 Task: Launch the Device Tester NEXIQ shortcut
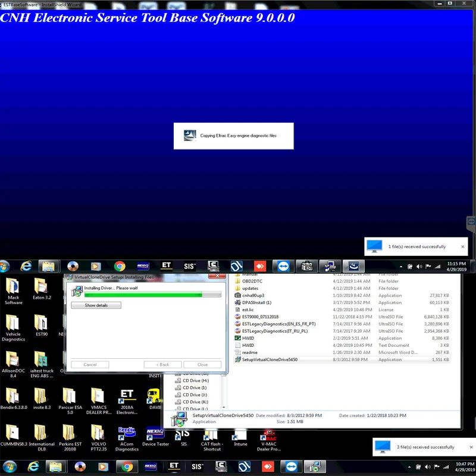[x=155, y=431]
